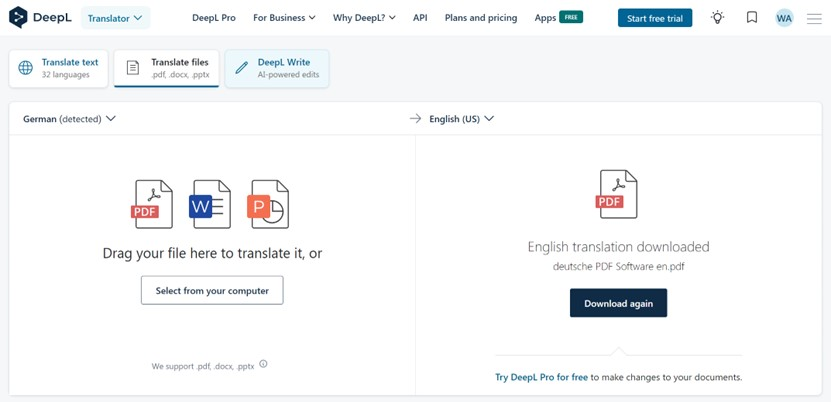Viewport: 831px width, 402px height.
Task: Click Select from your computer
Action: 212,290
